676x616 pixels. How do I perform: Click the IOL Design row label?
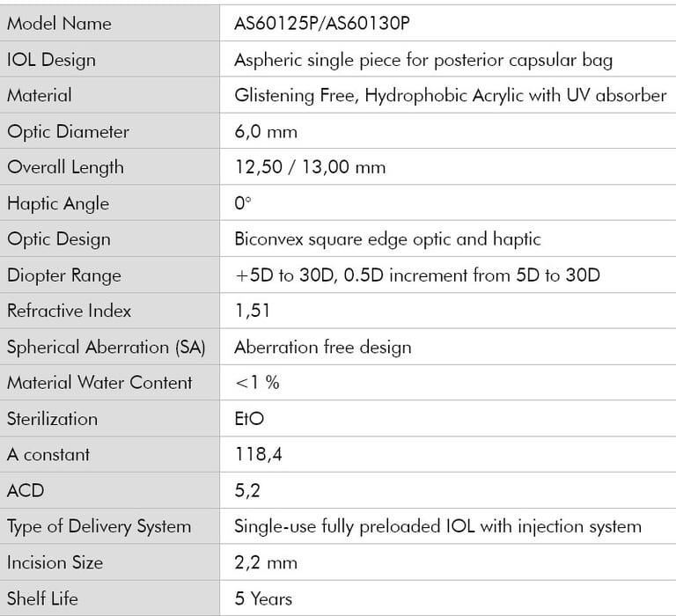(51, 60)
